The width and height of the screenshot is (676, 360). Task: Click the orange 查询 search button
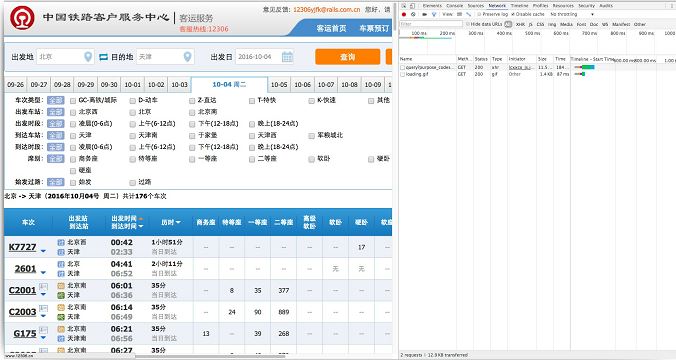(347, 56)
